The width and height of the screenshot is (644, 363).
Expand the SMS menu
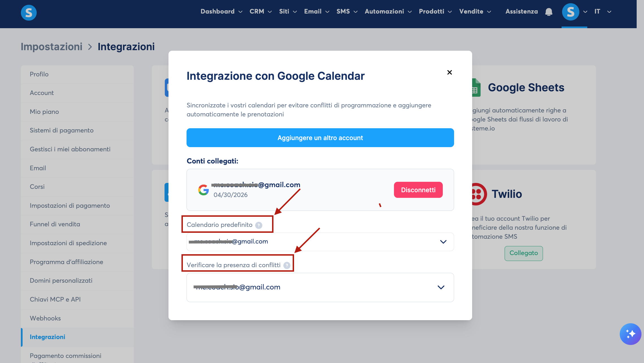pyautogui.click(x=347, y=12)
